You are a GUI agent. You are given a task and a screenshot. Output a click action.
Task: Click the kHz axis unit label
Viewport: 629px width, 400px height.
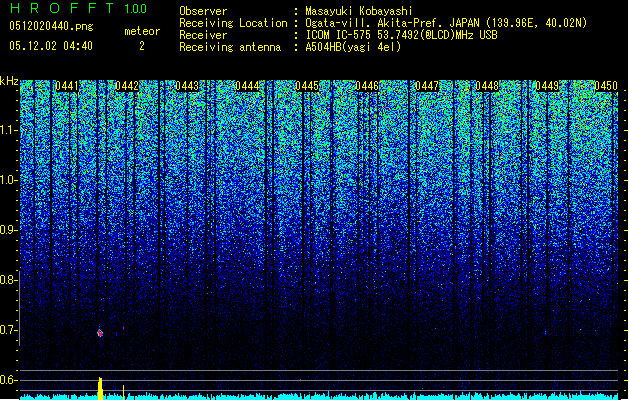[x=9, y=81]
